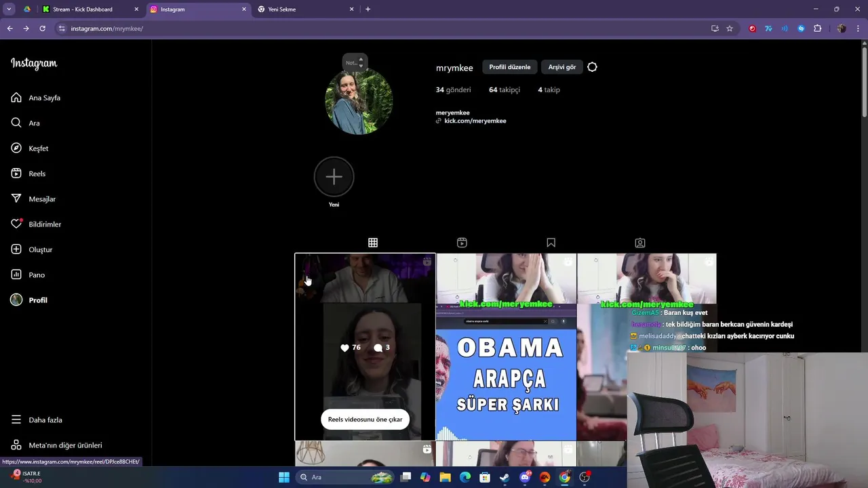Open OBS Studio from taskbar
This screenshot has height=488, width=868.
[585, 477]
